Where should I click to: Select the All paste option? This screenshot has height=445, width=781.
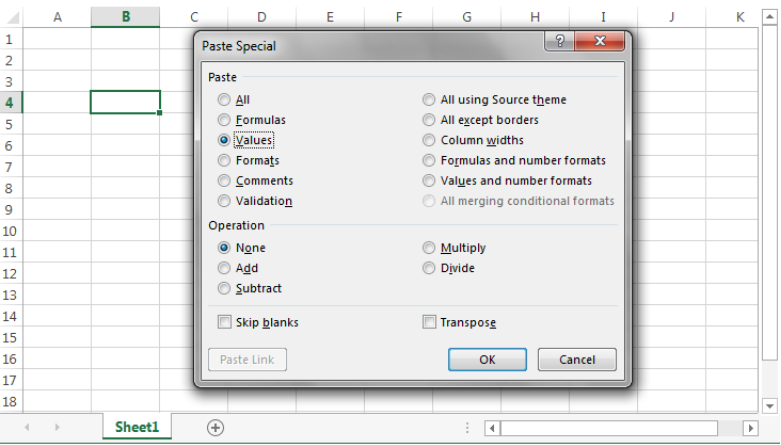(224, 100)
